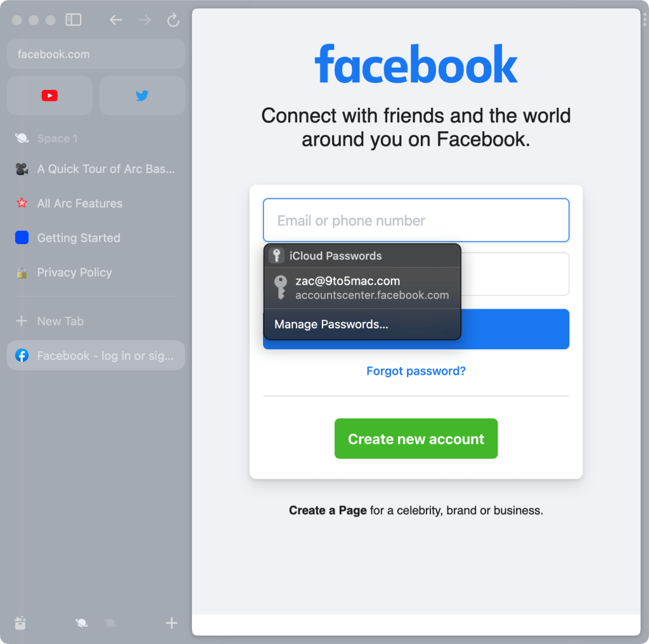Select the active space planet icon in bottom bar

pos(82,622)
